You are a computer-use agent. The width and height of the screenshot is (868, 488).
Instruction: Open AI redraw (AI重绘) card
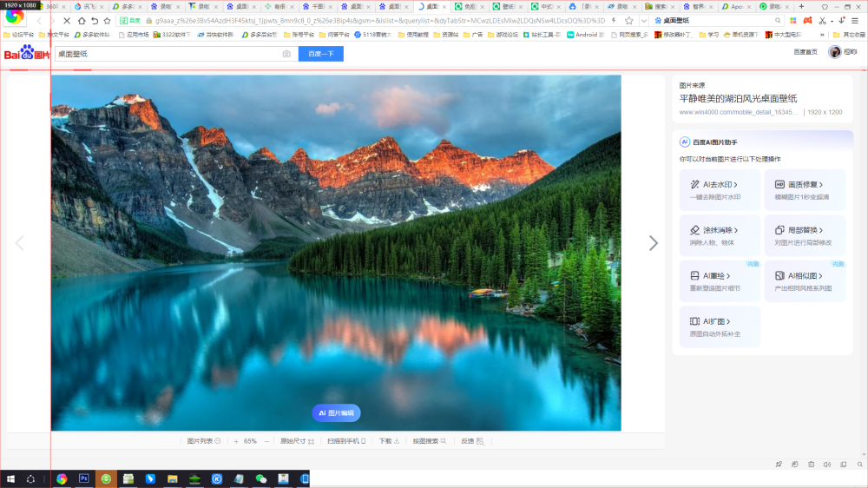pos(720,281)
